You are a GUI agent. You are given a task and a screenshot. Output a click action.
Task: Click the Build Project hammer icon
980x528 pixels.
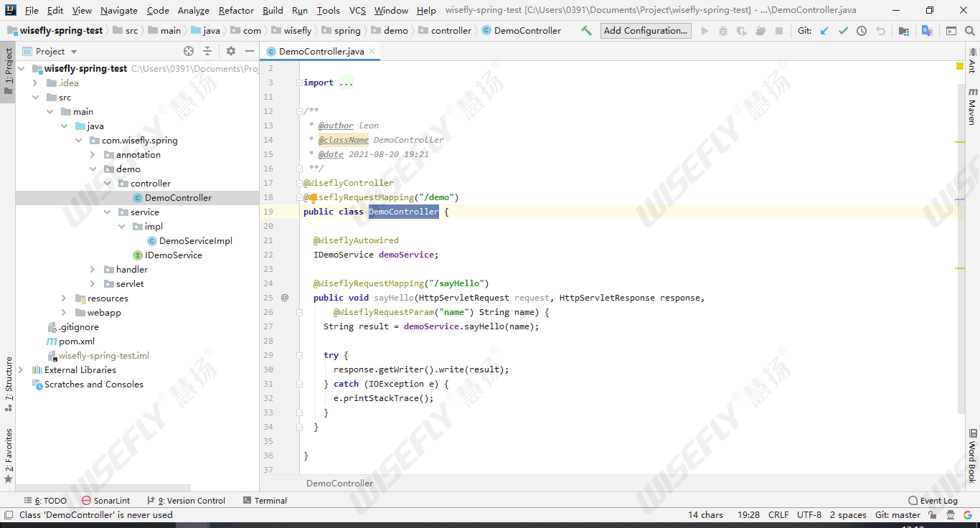coord(587,31)
